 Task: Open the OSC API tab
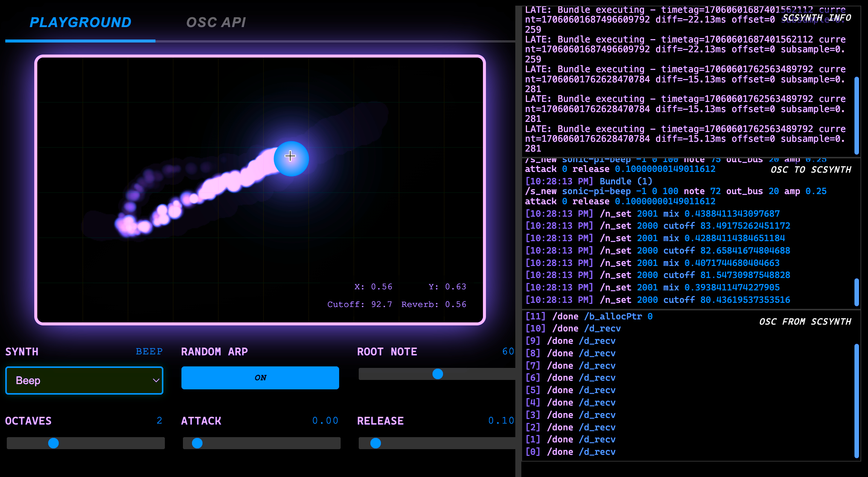point(216,23)
